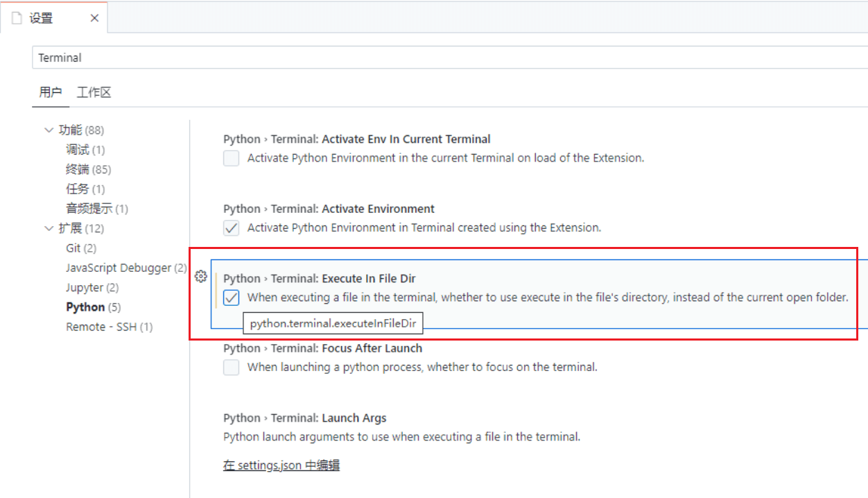Image resolution: width=868 pixels, height=498 pixels.
Task: Uncheck the Activate Environment checkbox
Action: pyautogui.click(x=232, y=227)
